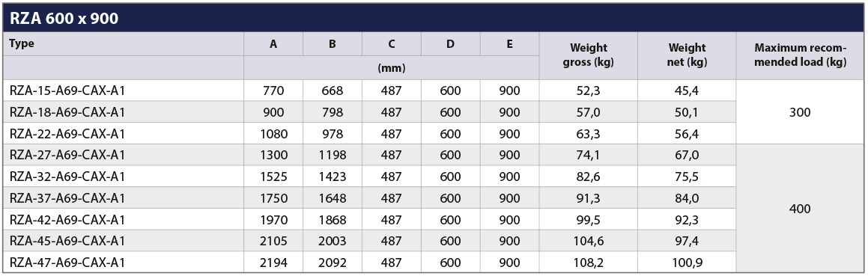Click the RZA 600 x 900 table title
Screen dimensions: 868x276
(64, 18)
